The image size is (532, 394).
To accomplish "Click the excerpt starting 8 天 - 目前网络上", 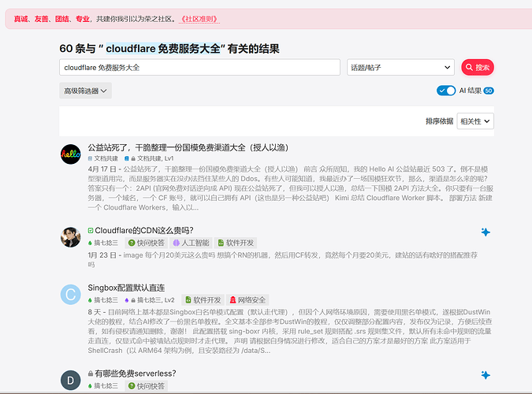I will [289, 331].
